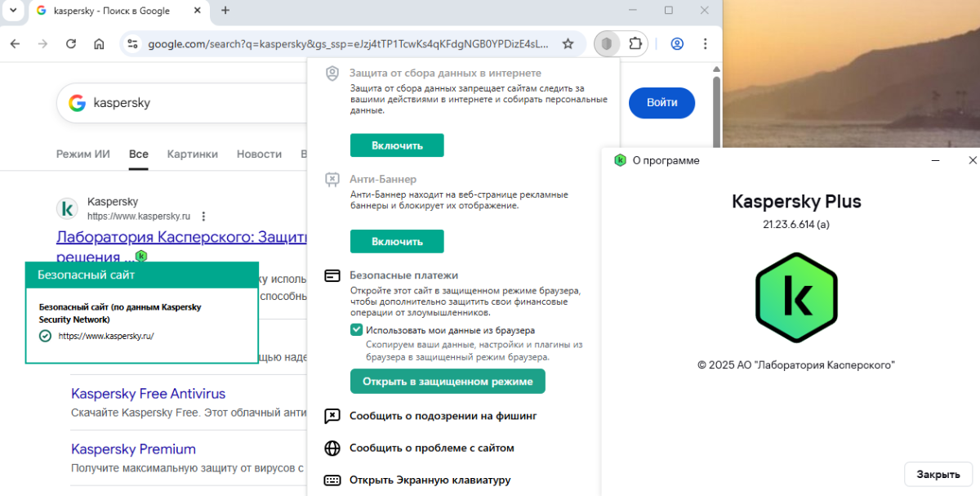Enable Анти-Баннер with its Включить button
The image size is (980, 496).
[397, 242]
